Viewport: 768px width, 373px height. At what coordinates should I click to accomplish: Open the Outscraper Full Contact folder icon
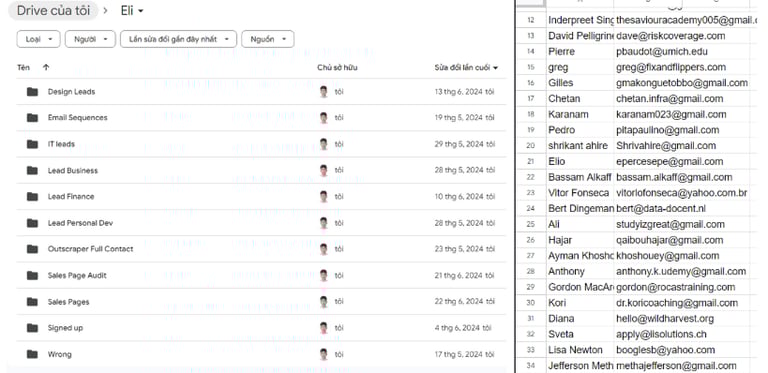point(32,249)
